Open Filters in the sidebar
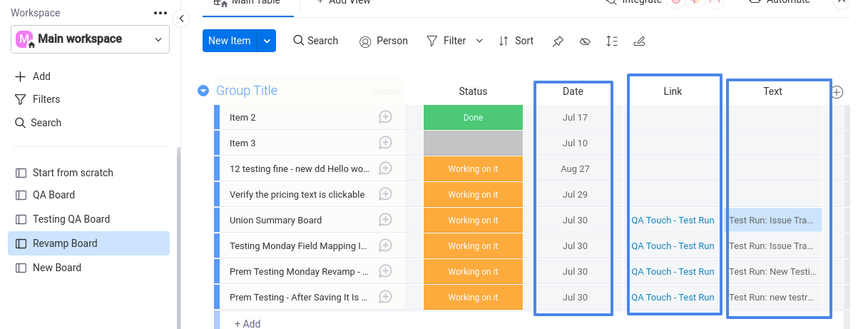Viewport: 868px width, 329px height. [x=38, y=99]
